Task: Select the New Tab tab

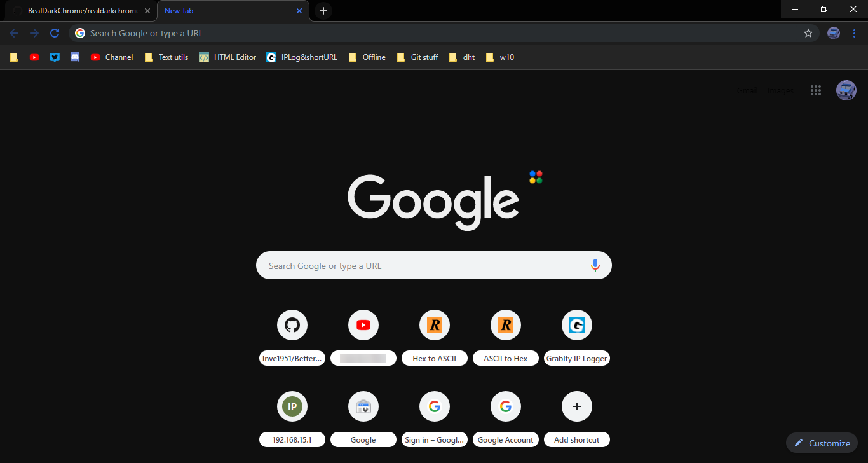Action: [x=233, y=11]
